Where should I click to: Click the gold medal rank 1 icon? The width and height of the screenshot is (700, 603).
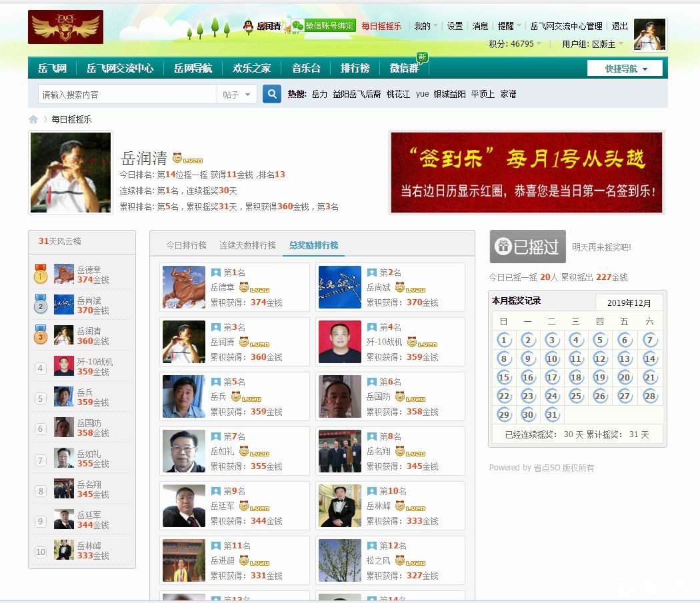coord(41,274)
